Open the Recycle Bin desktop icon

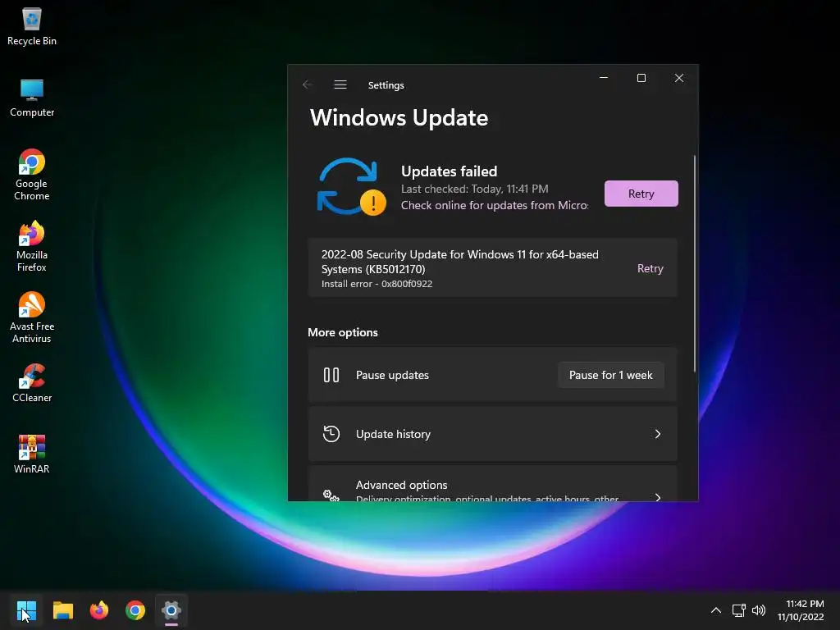tap(32, 27)
